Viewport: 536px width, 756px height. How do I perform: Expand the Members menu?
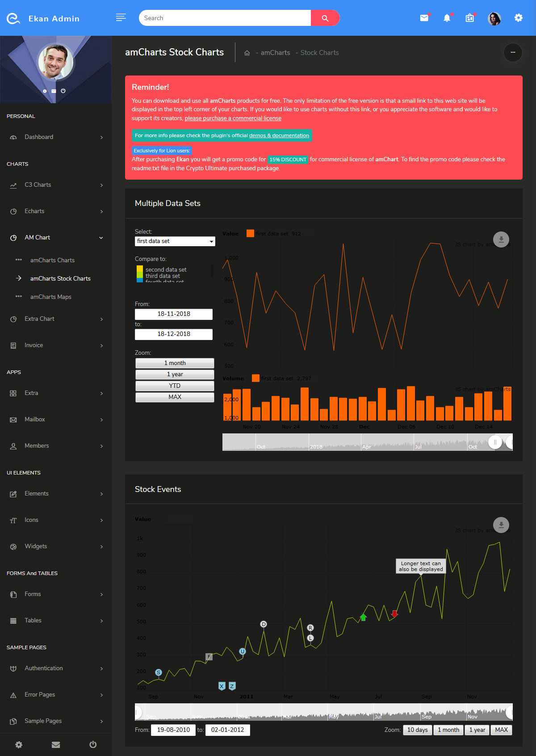tap(56, 446)
